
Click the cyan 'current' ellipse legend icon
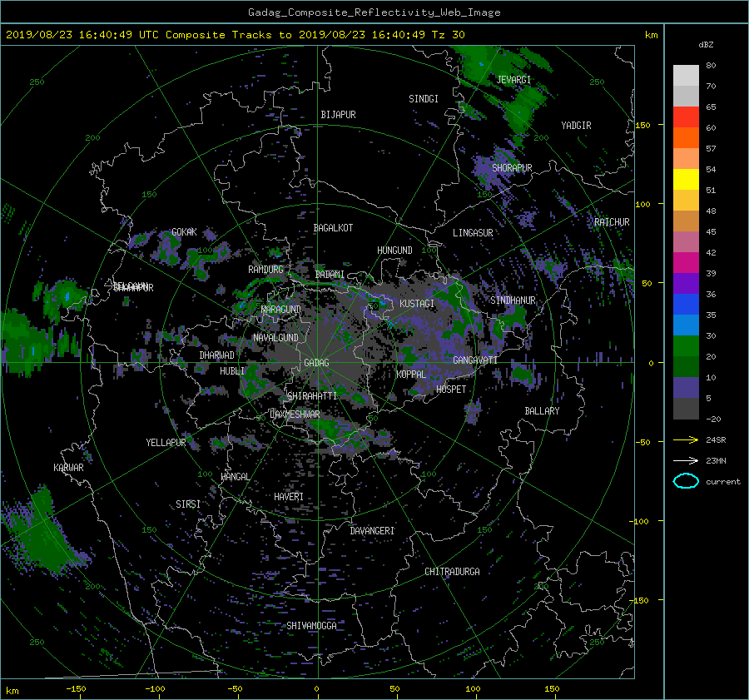pos(686,481)
